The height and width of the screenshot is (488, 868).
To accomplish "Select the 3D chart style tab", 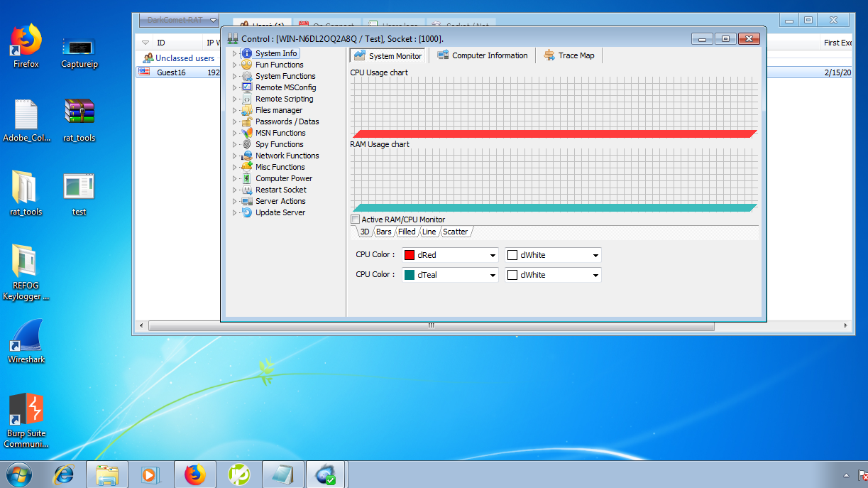I will pyautogui.click(x=364, y=232).
